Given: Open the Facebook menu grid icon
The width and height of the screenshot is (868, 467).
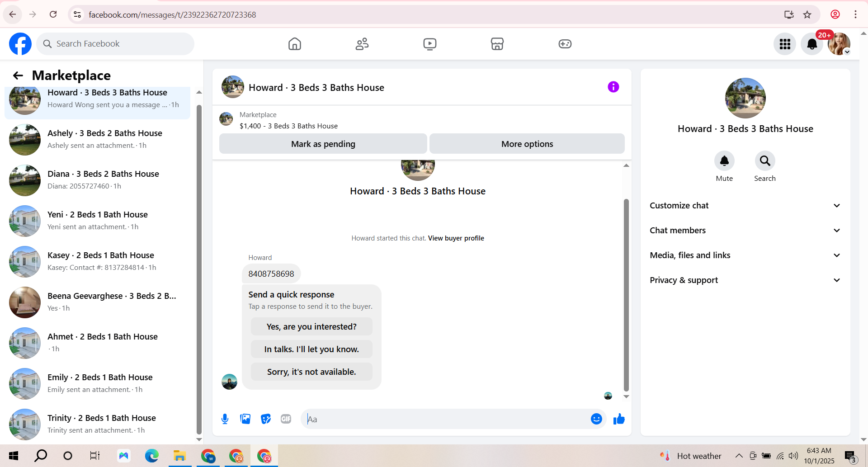Looking at the screenshot, I should 785,44.
